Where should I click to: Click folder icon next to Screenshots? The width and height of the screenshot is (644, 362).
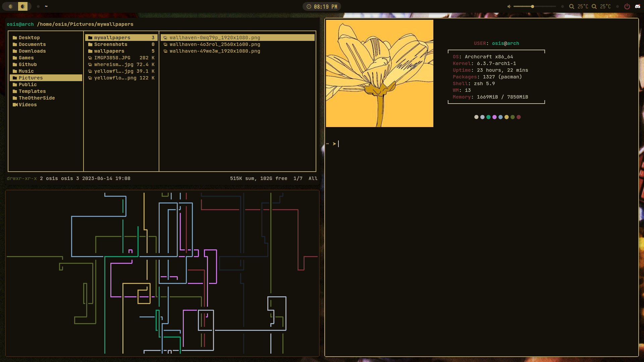90,44
